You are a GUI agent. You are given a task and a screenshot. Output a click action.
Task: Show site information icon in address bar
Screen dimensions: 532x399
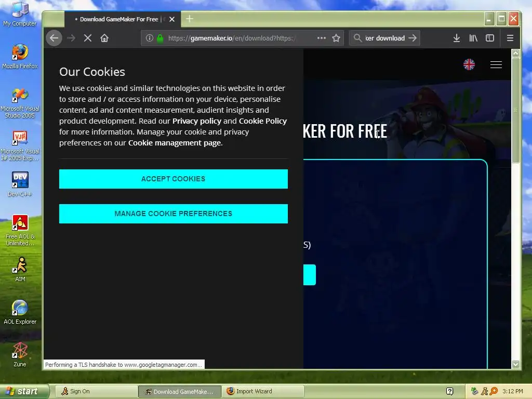[149, 38]
